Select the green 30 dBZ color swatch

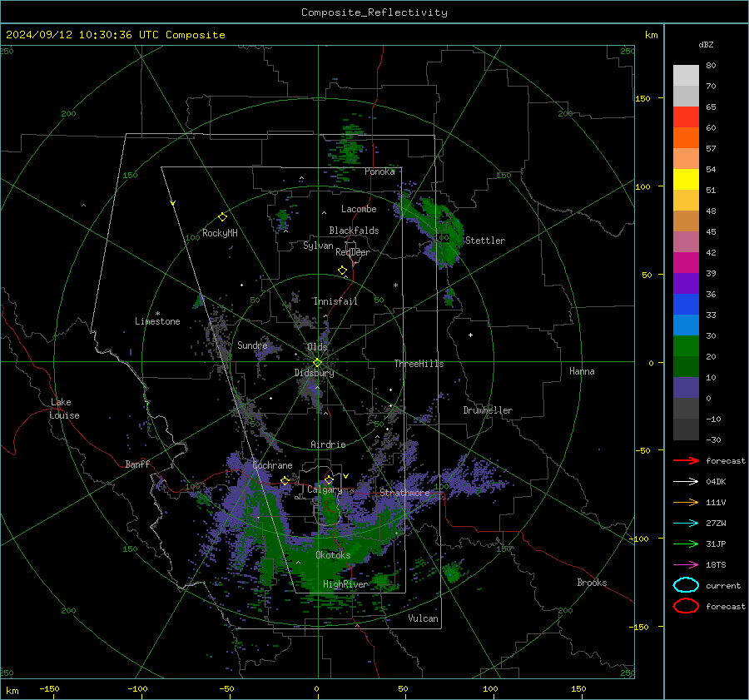[686, 345]
